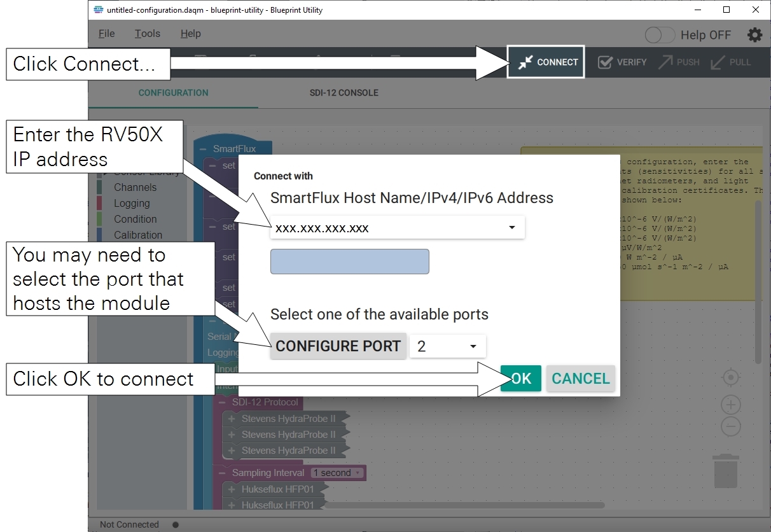The width and height of the screenshot is (771, 532).
Task: Open the File menu
Action: 107,34
